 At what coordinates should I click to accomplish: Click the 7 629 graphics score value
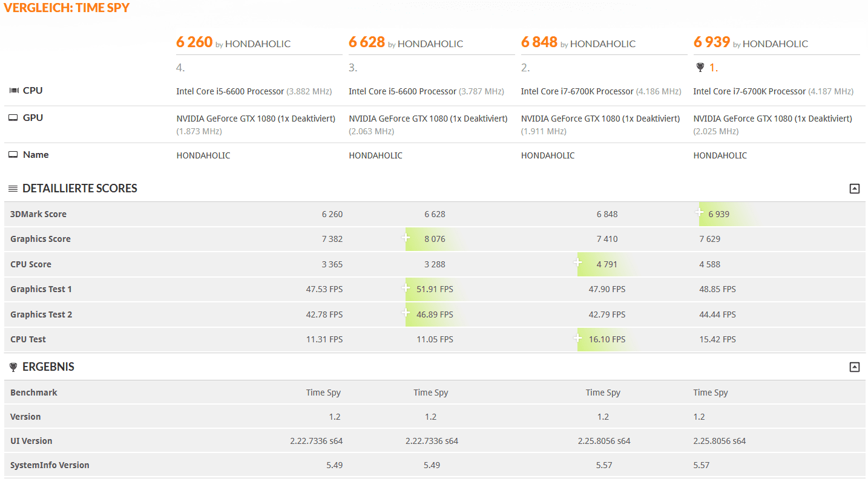(710, 239)
